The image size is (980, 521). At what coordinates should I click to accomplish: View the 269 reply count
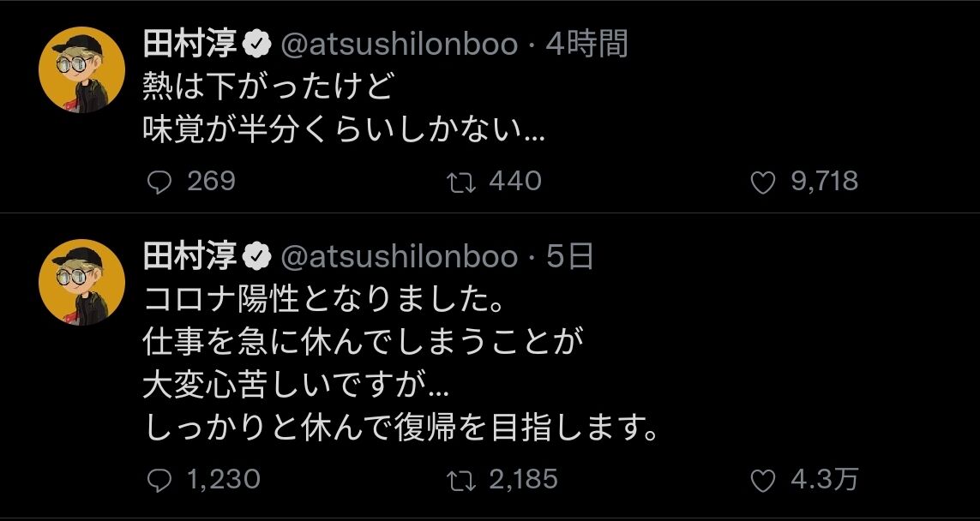pyautogui.click(x=211, y=183)
